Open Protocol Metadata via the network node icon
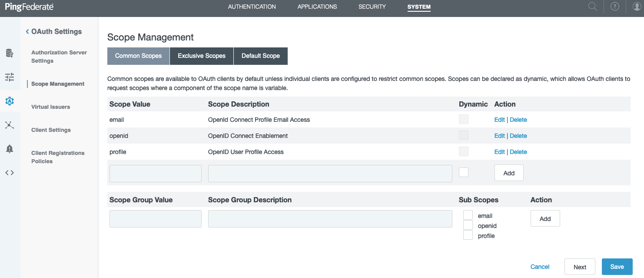The height and width of the screenshot is (278, 644). click(x=10, y=125)
